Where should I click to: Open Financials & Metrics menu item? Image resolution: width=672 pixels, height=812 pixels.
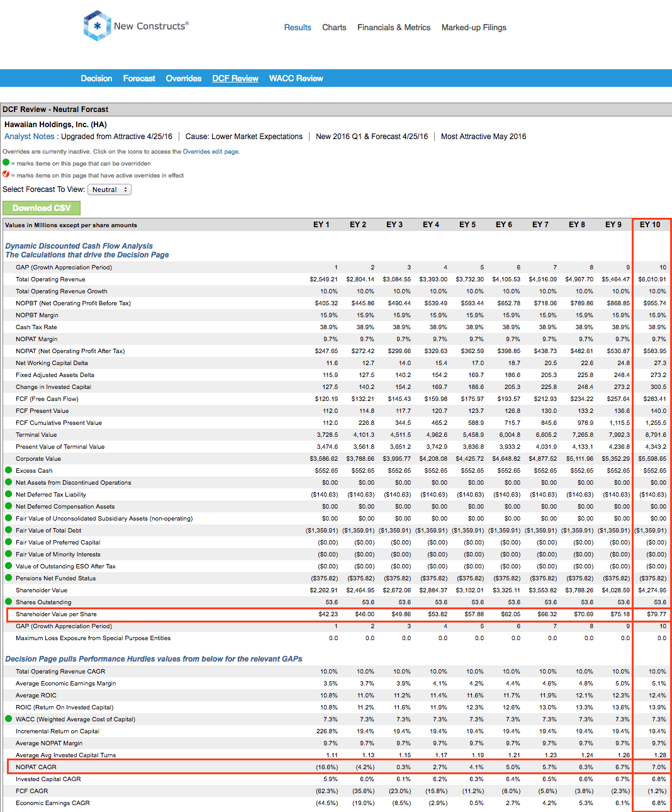394,28
